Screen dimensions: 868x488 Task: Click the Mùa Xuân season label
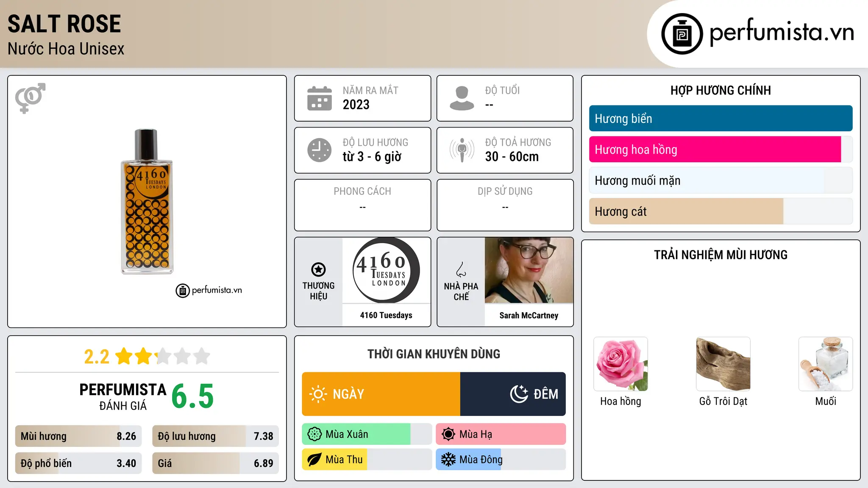pyautogui.click(x=347, y=434)
